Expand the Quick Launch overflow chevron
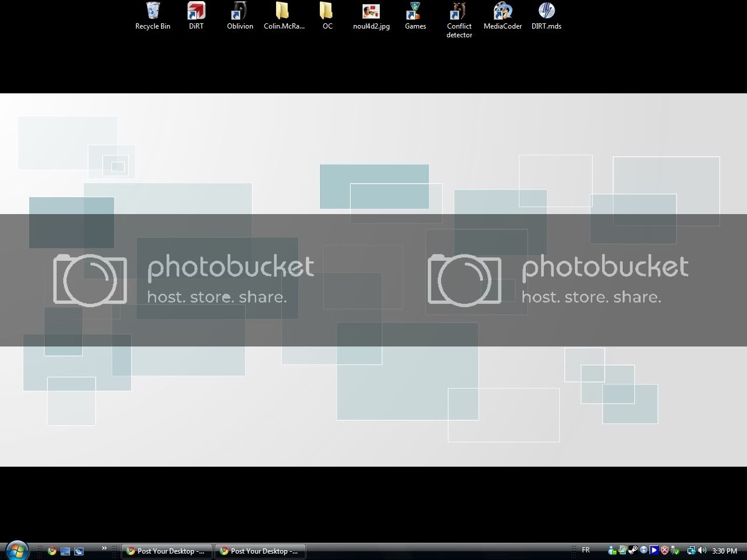This screenshot has height=560, width=747. (104, 548)
